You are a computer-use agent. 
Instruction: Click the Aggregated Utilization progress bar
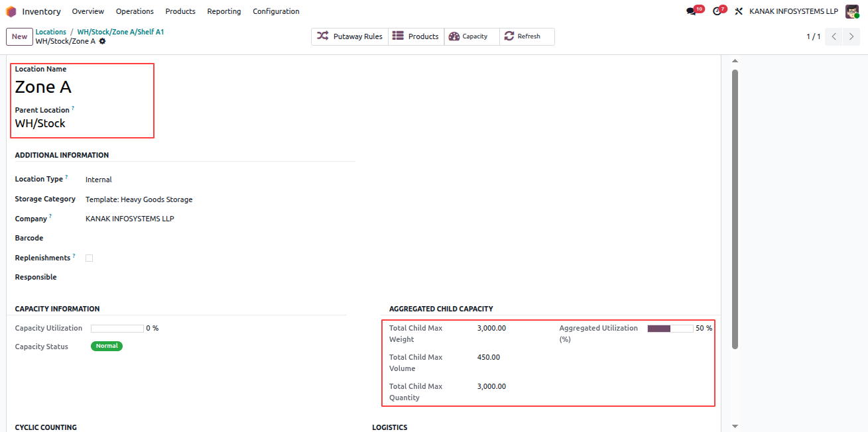pyautogui.click(x=670, y=328)
